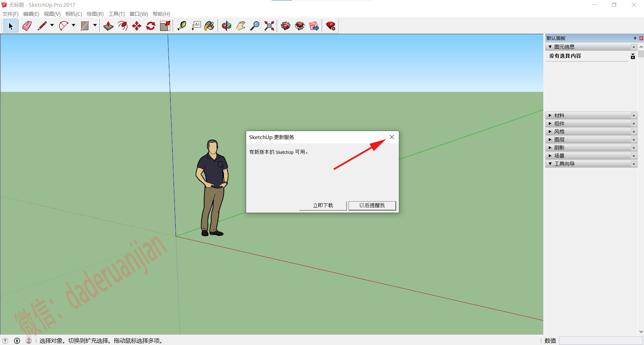Select the Tape Measure tool
Screen dimensions: 644x345
tap(182, 26)
